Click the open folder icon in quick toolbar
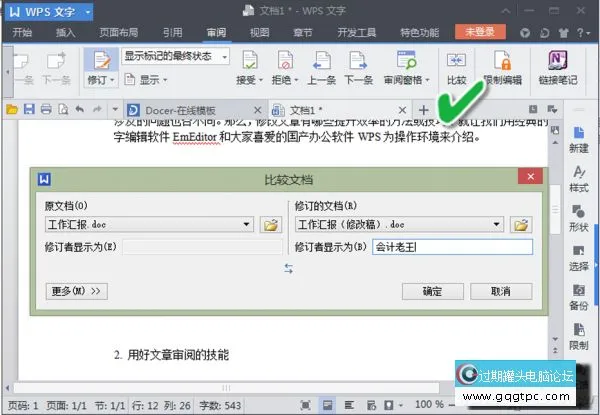This screenshot has height=415, width=600. [12, 110]
